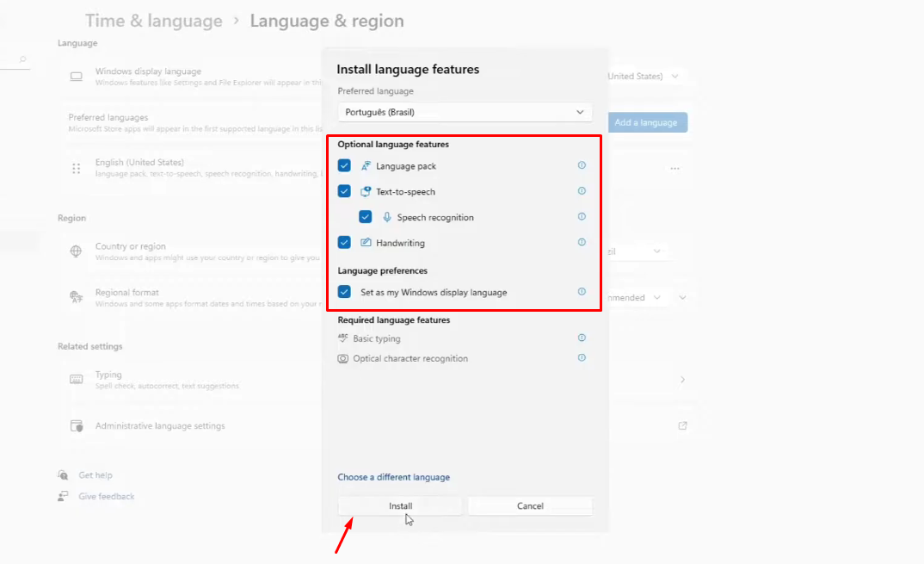Click info icon beside Text-to-speech
Viewport: 924px width, 564px height.
click(582, 191)
